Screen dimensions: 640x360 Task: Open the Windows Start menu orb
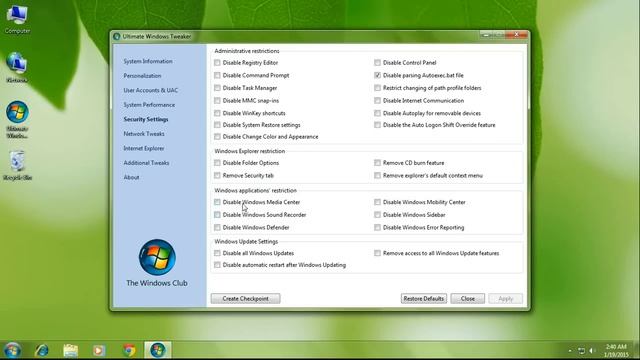(12, 350)
